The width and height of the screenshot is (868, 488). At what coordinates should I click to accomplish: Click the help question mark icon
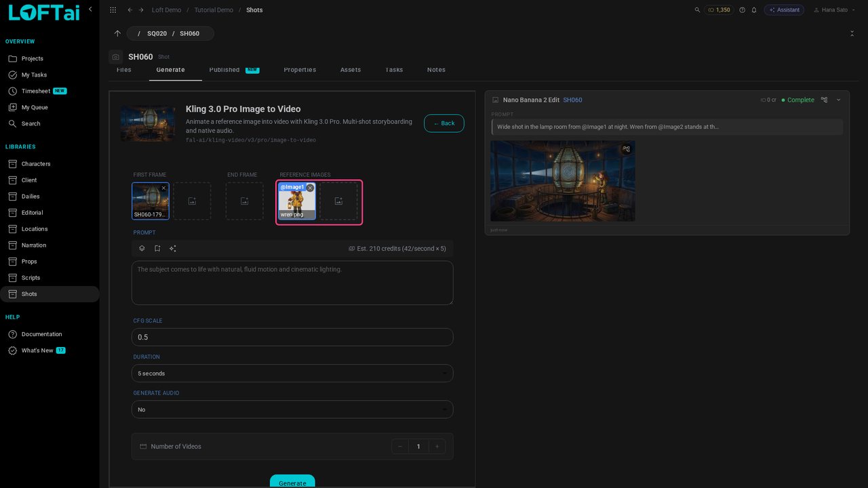742,10
